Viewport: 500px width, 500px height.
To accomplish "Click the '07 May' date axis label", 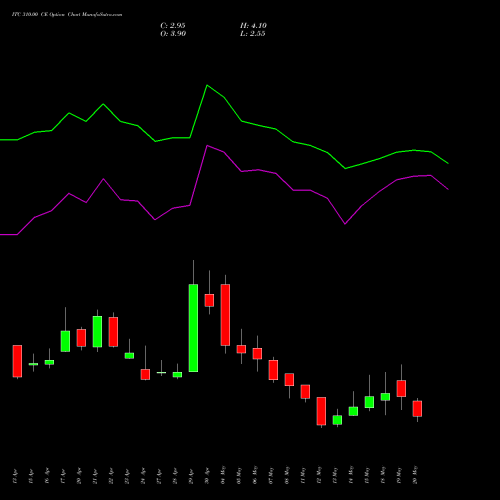I will click(272, 475).
